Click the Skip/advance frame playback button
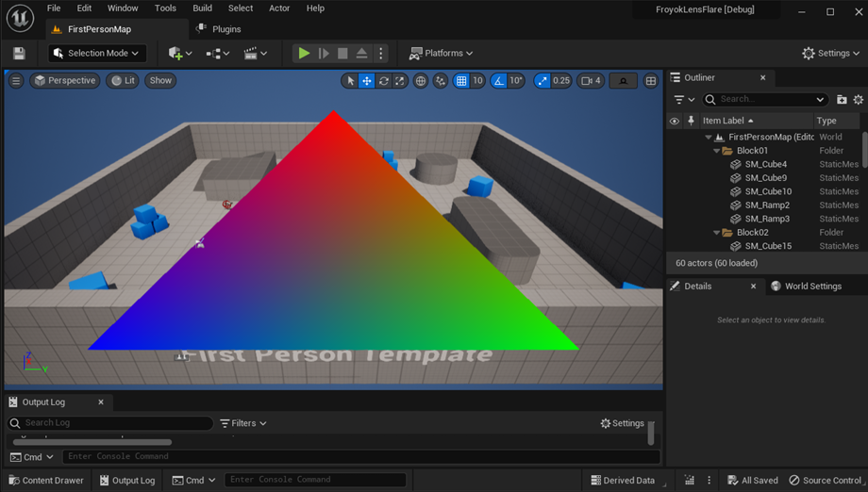Image resolution: width=868 pixels, height=492 pixels. 324,53
